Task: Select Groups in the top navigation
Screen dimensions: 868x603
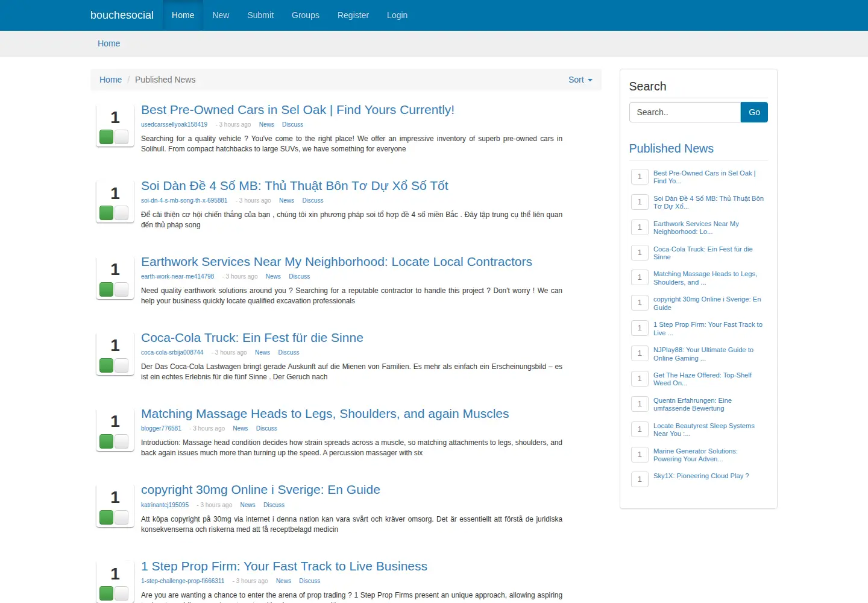Action: pos(306,15)
